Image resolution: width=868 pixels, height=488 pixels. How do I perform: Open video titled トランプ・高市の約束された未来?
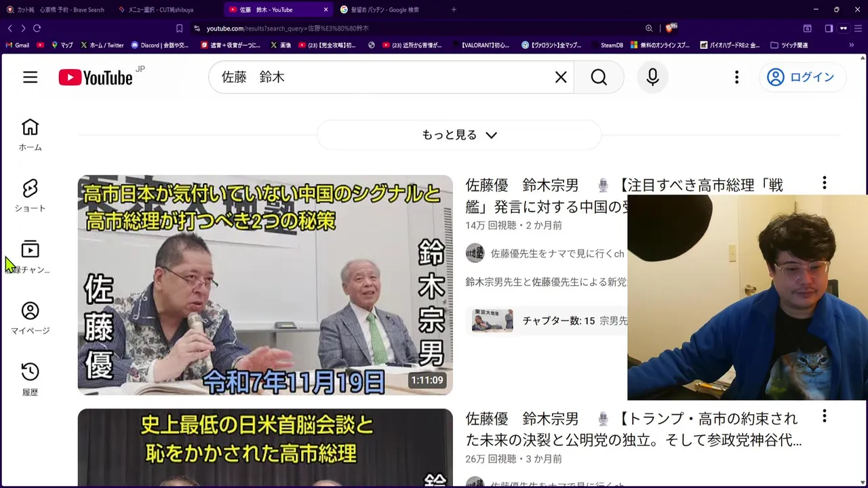(x=633, y=430)
